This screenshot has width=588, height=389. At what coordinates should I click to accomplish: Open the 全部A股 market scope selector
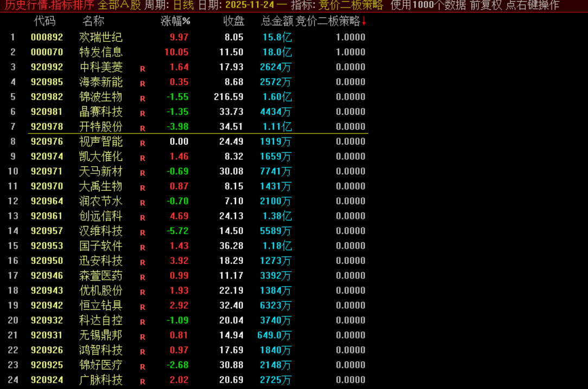tap(119, 5)
